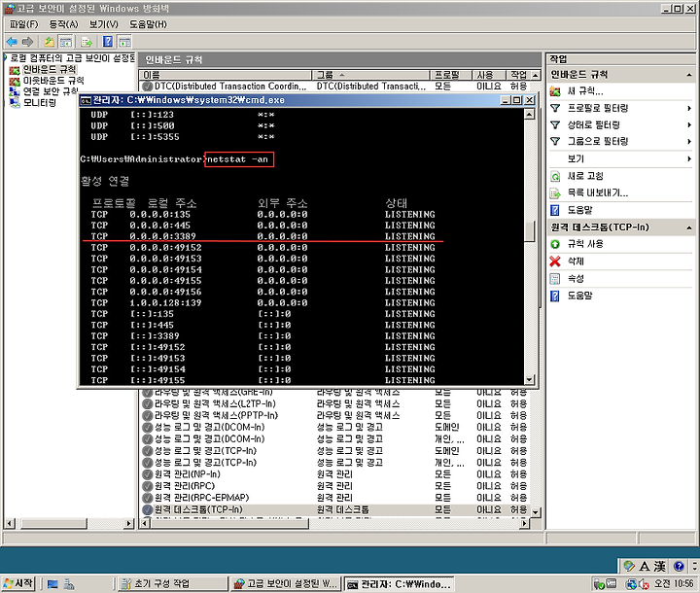The image size is (700, 593).
Task: Click the system tray network status icon
Action: pyautogui.click(x=630, y=583)
